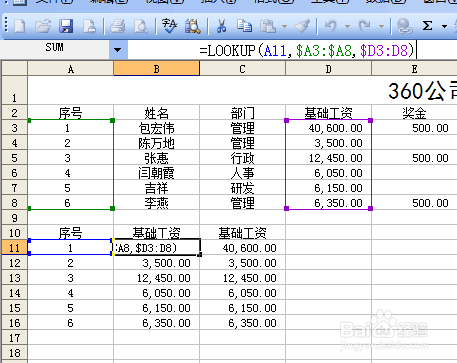Click cell 序号 in row 2

pyautogui.click(x=71, y=113)
